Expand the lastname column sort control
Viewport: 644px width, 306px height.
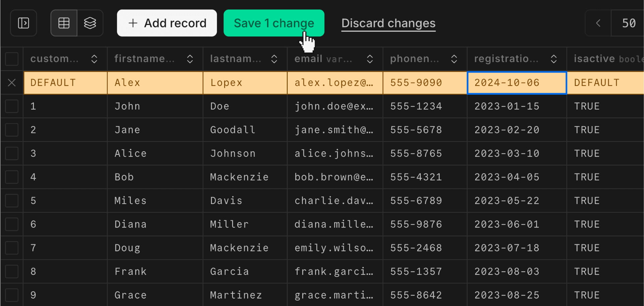(x=274, y=59)
